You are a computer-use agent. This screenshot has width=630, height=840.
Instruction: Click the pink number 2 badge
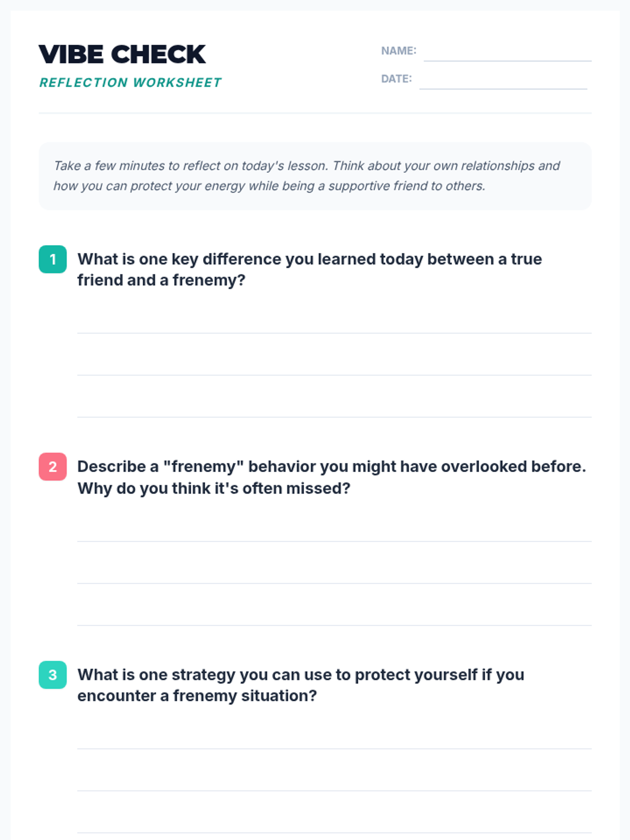click(52, 467)
